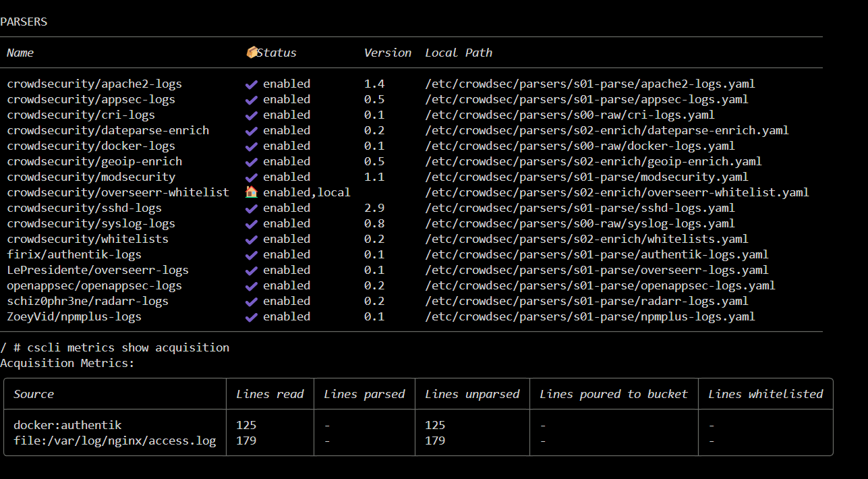The image size is (868, 479).
Task: Click the authentik-logs.yaml local path
Action: pyautogui.click(x=597, y=255)
